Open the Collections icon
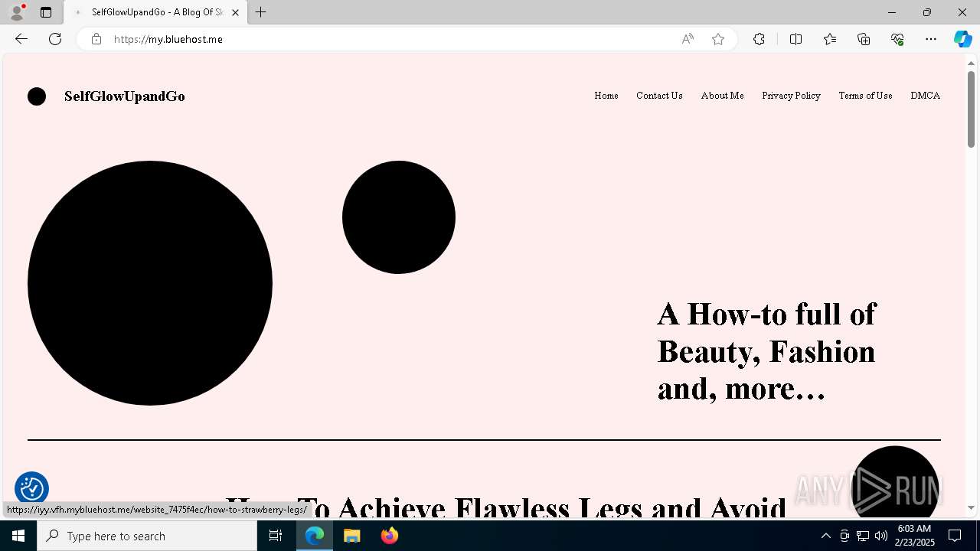This screenshot has width=980, height=551. coord(864,39)
